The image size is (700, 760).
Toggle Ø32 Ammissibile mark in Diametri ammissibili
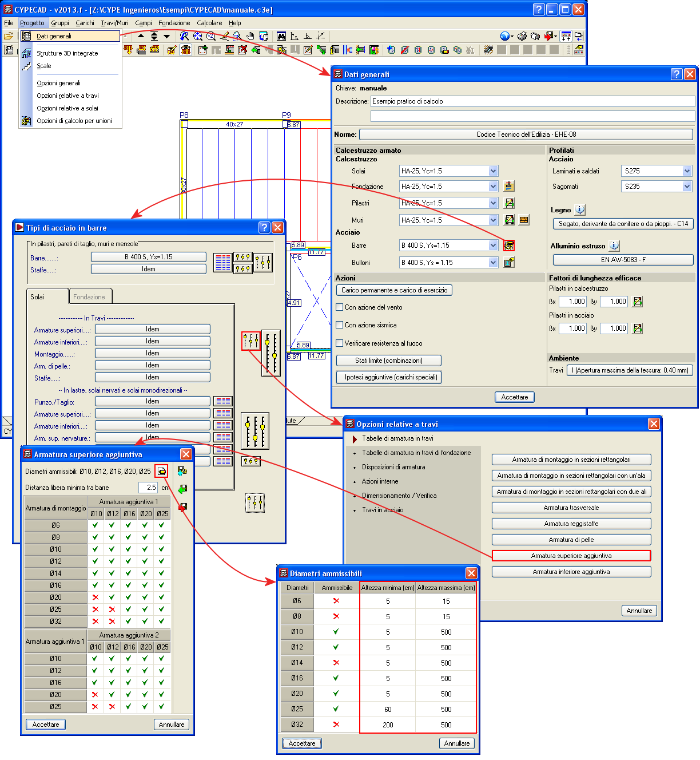click(336, 725)
